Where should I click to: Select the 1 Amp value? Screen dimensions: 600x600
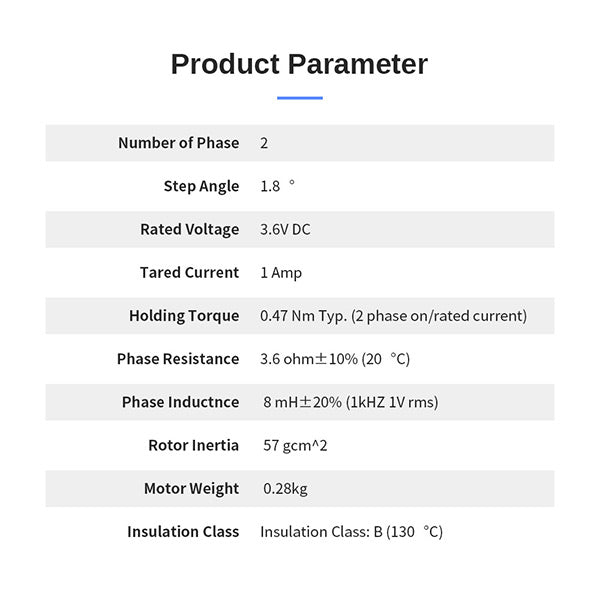pos(281,272)
